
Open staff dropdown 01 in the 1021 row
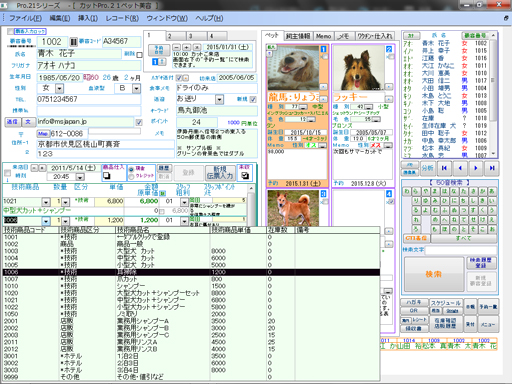coord(184,202)
